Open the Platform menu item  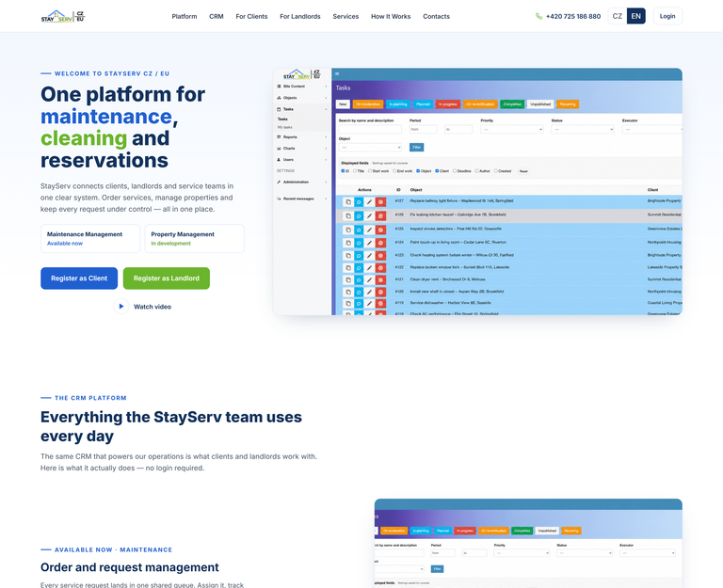point(185,16)
